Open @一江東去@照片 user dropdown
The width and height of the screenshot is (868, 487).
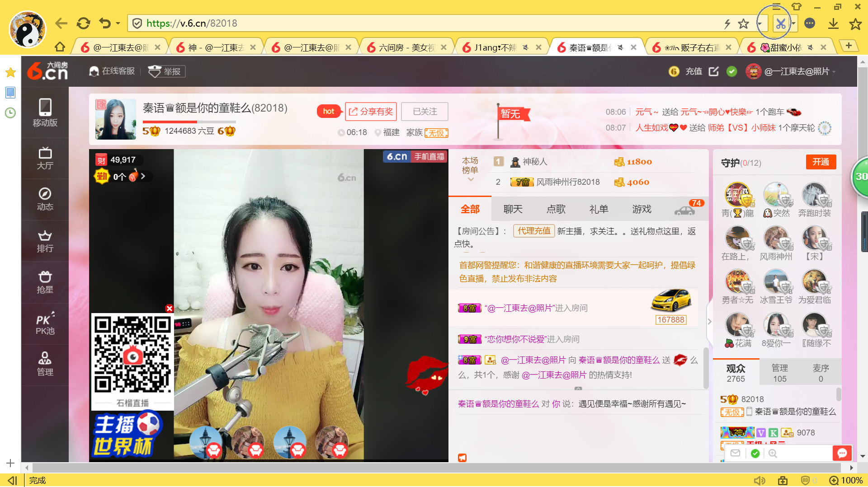pyautogui.click(x=791, y=71)
